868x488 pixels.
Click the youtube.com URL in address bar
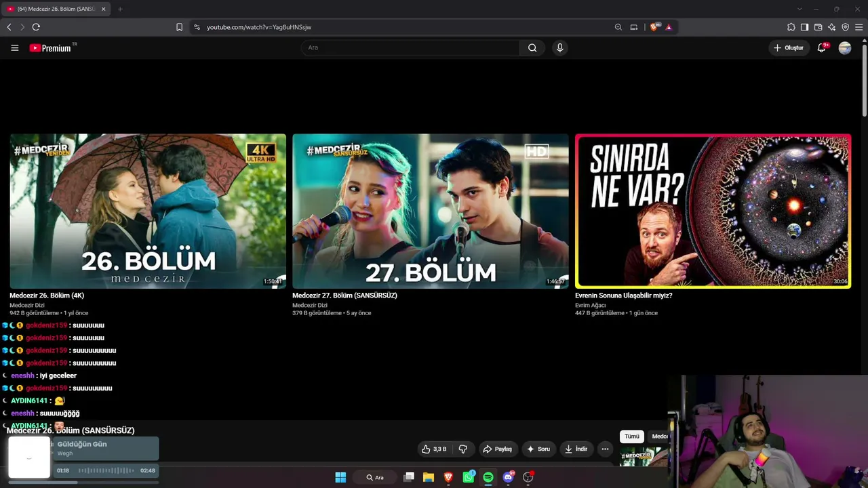click(x=259, y=27)
